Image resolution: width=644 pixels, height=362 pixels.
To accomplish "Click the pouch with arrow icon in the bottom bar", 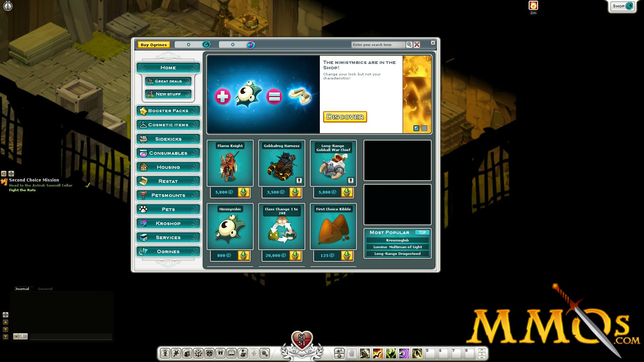I will pos(243,353).
